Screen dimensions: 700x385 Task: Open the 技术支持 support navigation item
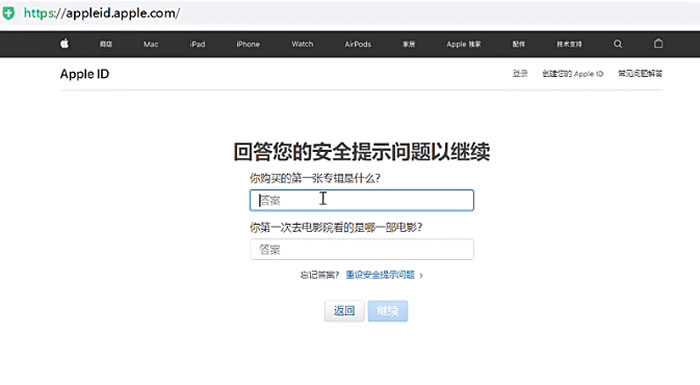[569, 44]
